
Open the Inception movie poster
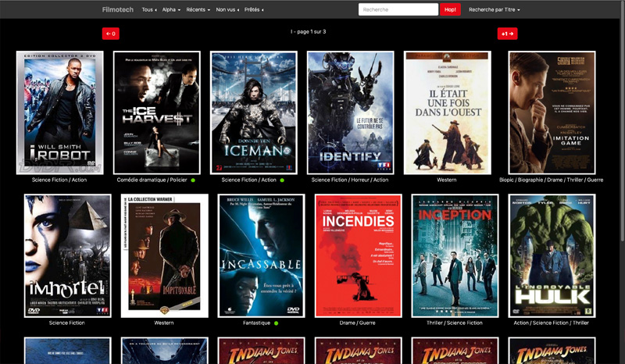[x=455, y=256]
